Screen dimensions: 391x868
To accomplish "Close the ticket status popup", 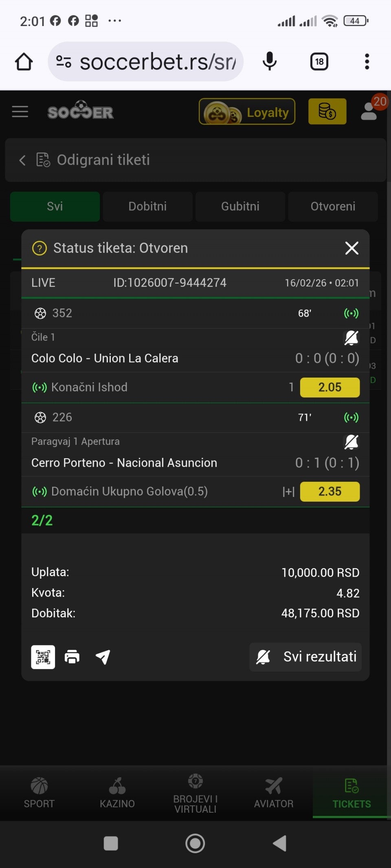I will pos(351,248).
